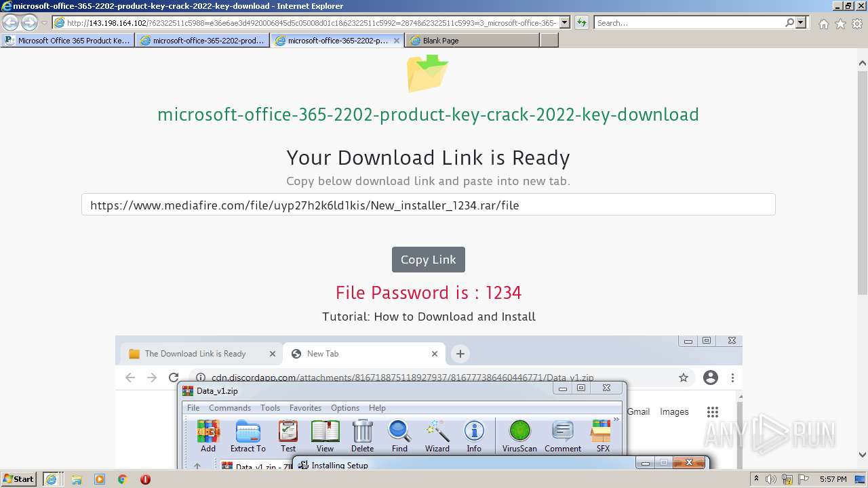Select the active microsoft-office-365-2202 tab

(x=338, y=41)
